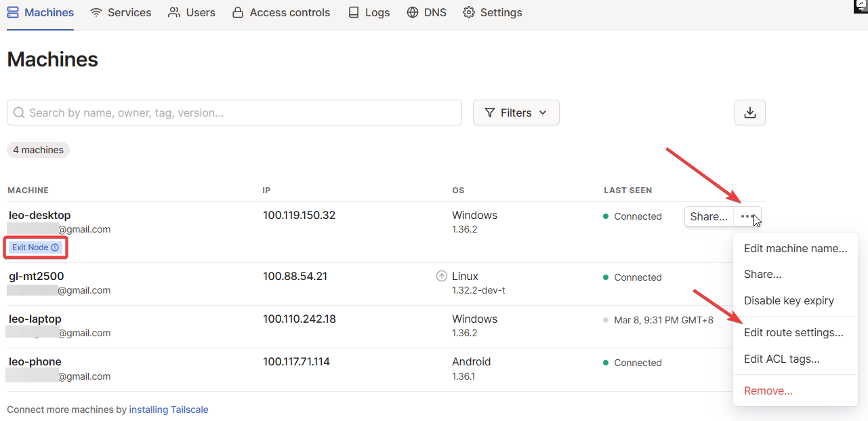Screen dimensions: 868x421
Task: Click the info icon inside Exit Node badge
Action: point(55,247)
